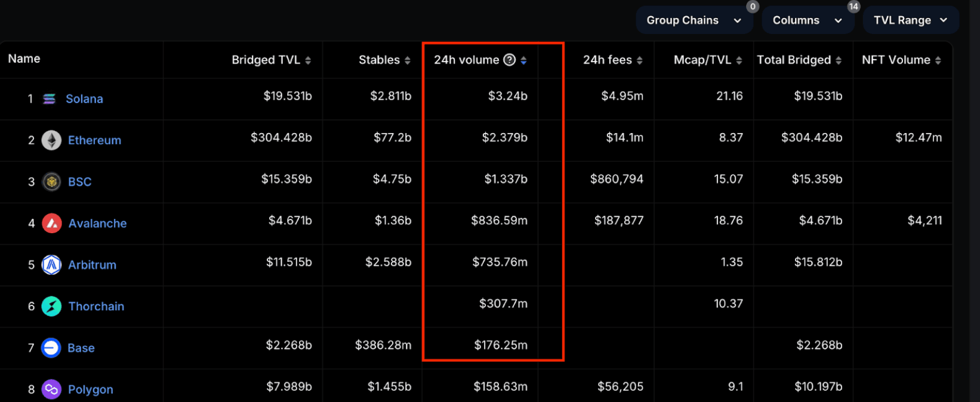Open the TVL Range dropdown
This screenshot has height=402, width=980.
click(x=910, y=20)
